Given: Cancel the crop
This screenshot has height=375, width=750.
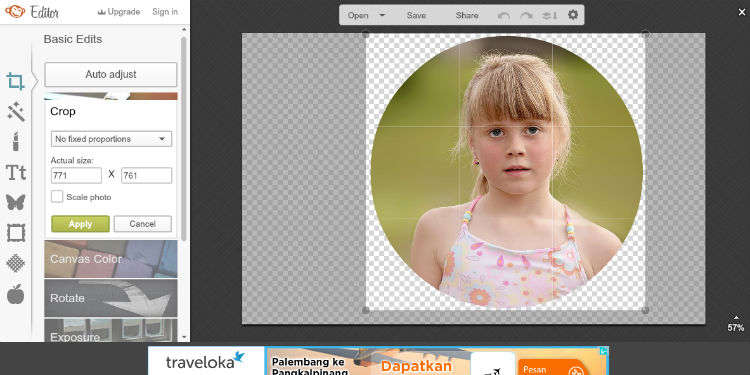Looking at the screenshot, I should point(143,224).
